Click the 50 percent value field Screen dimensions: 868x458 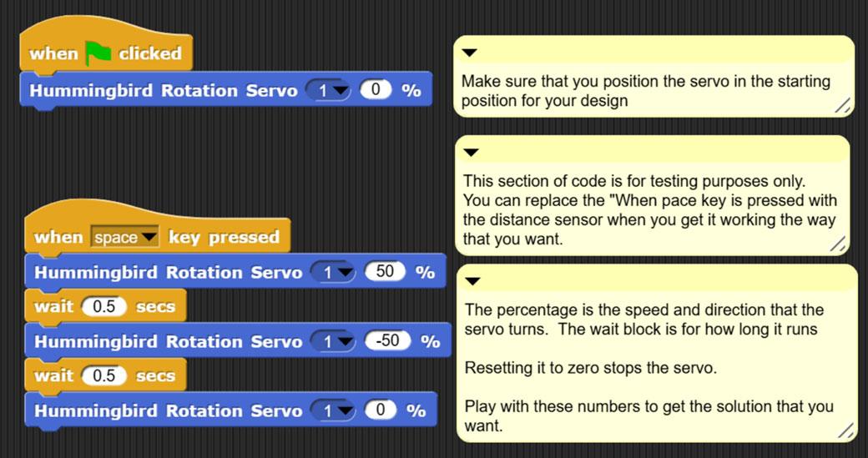[384, 273]
